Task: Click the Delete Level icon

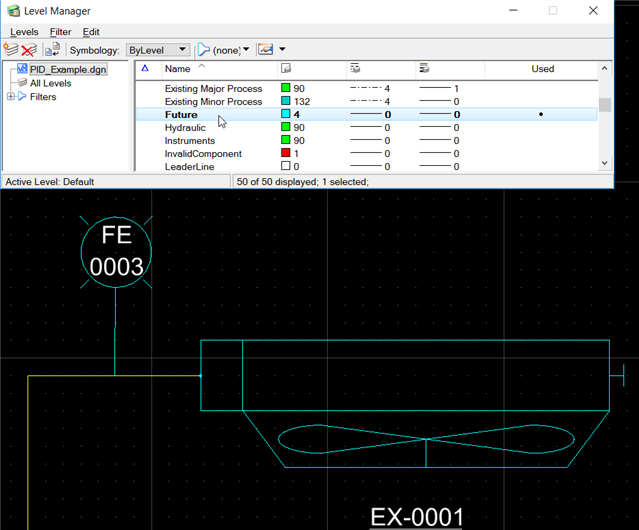Action: [29, 49]
